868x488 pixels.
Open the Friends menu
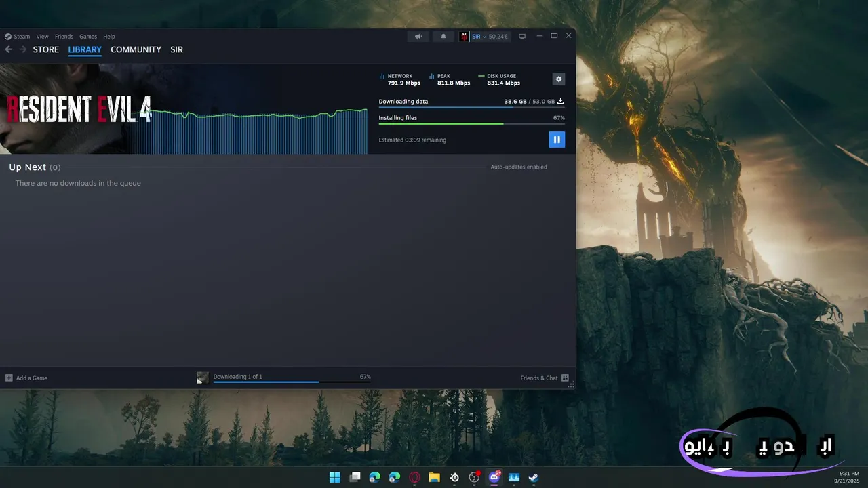(x=64, y=37)
